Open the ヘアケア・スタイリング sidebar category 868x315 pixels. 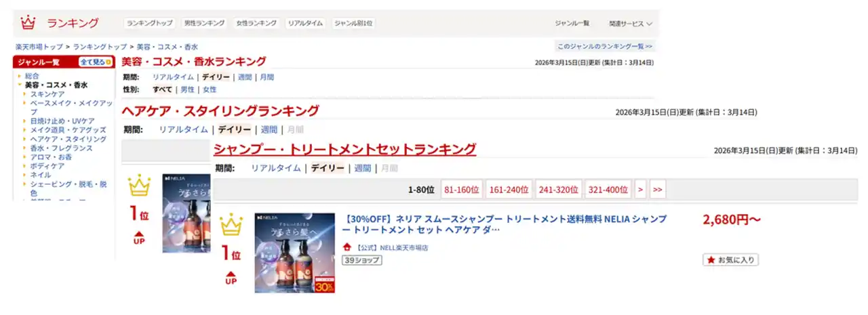[x=68, y=139]
